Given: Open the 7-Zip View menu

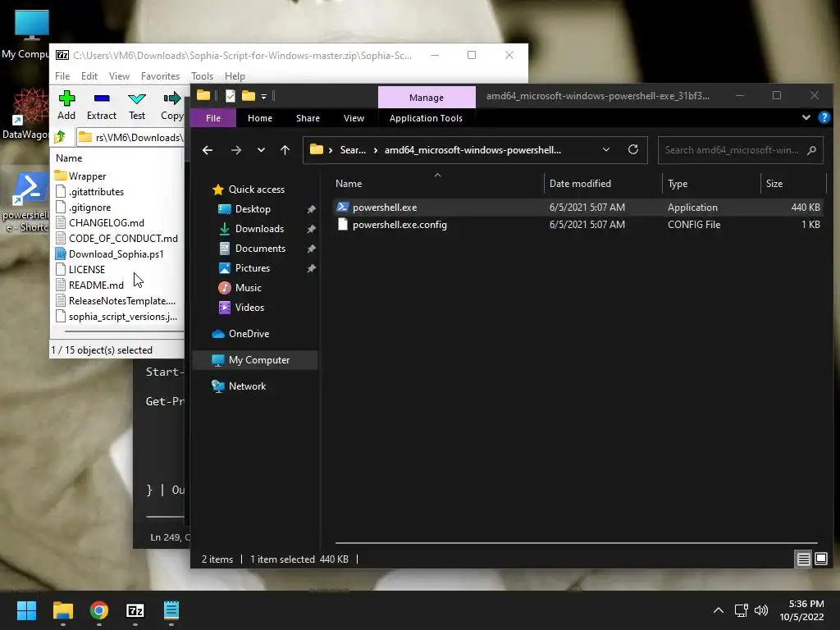Looking at the screenshot, I should coord(119,76).
